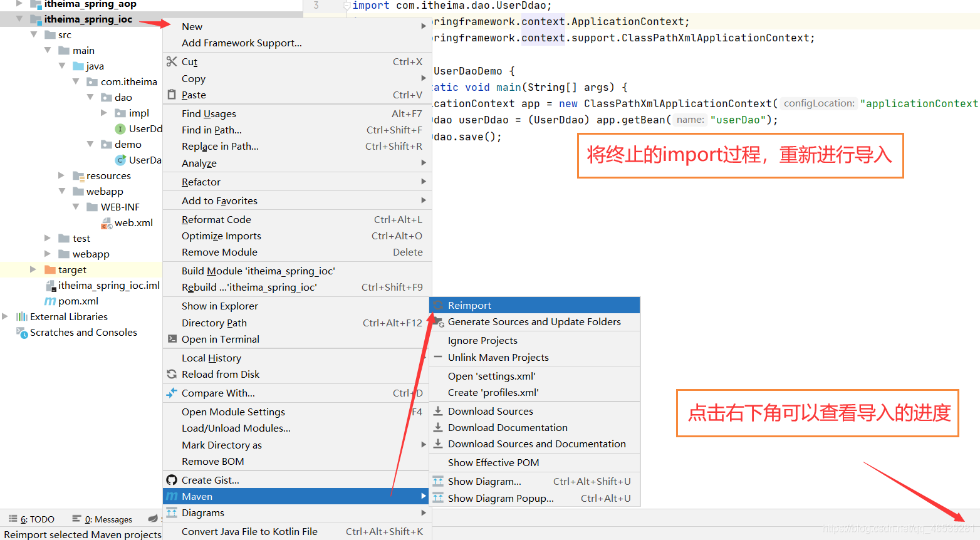Collapse the java source folder
Viewport: 980px width, 540px height.
click(x=61, y=66)
